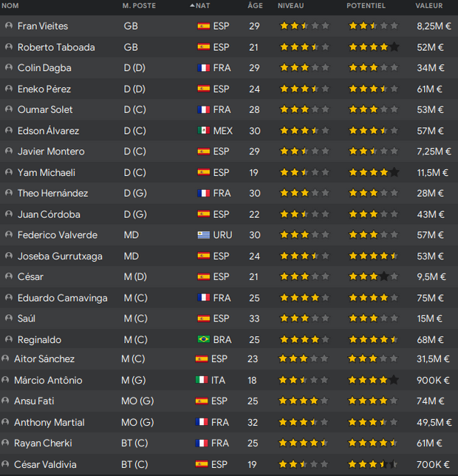This screenshot has width=458, height=476.
Task: Click the player icon beside Rayan Cherki
Action: pyautogui.click(x=7, y=443)
